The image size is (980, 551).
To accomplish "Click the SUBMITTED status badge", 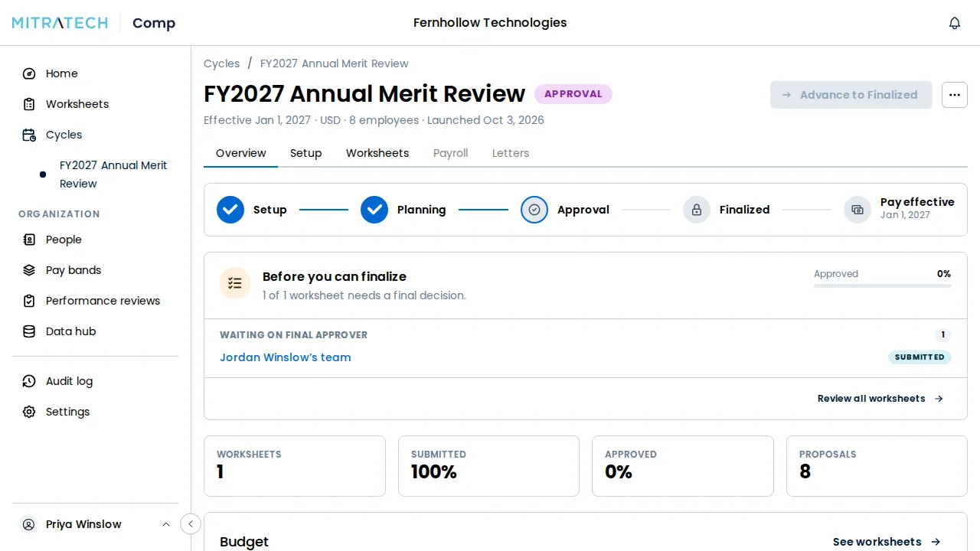I will click(920, 357).
